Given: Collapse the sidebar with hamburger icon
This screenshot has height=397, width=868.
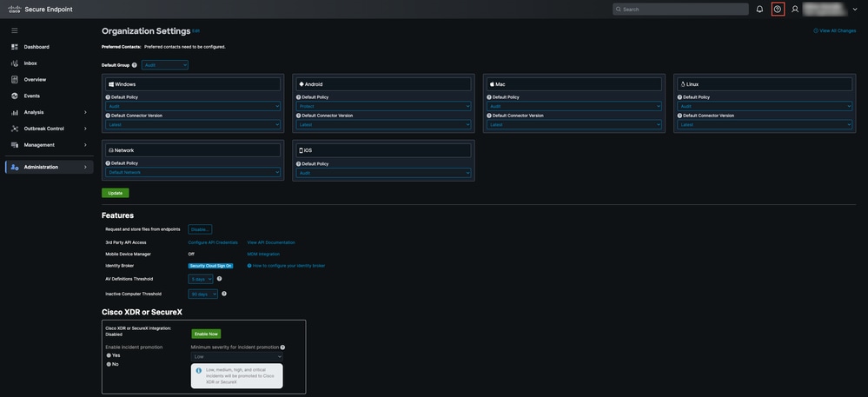Looking at the screenshot, I should [x=15, y=30].
